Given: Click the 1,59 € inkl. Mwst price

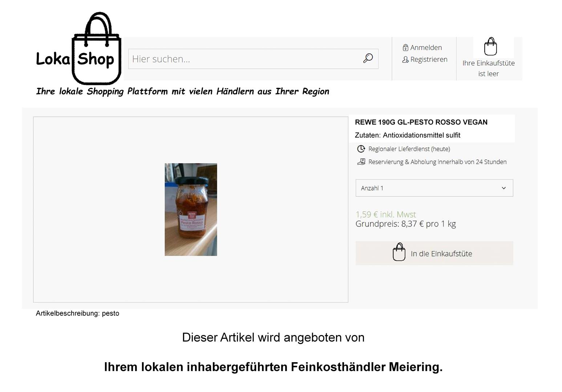Looking at the screenshot, I should tap(385, 215).
